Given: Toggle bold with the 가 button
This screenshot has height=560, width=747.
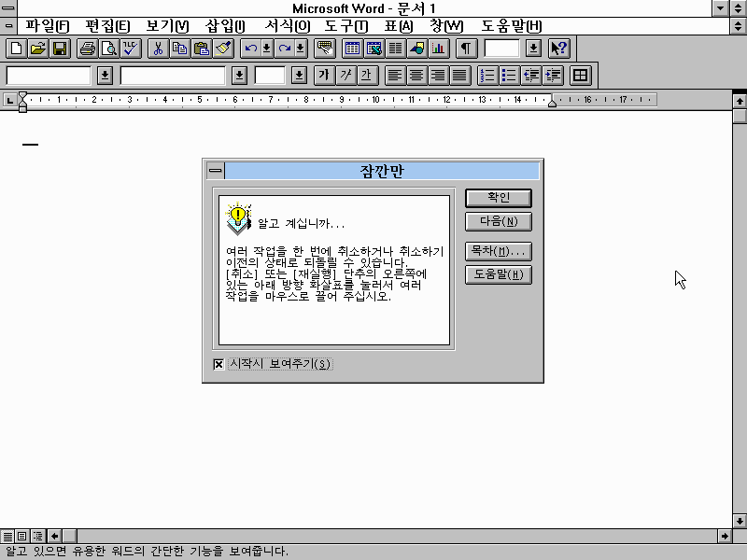Looking at the screenshot, I should (324, 76).
